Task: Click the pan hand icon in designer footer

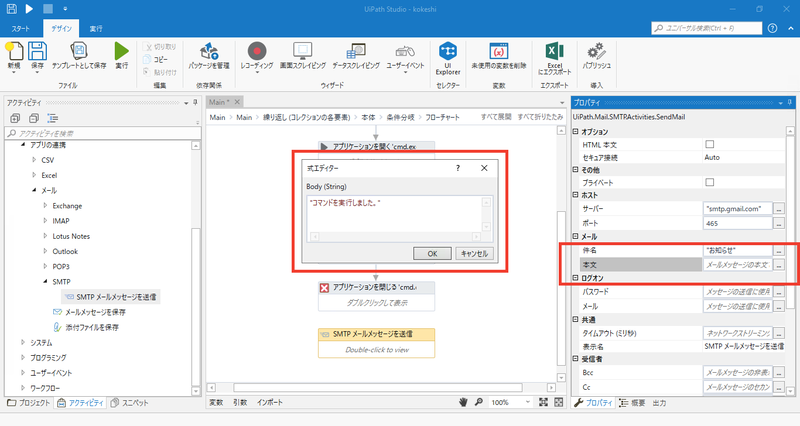Action: pos(463,402)
